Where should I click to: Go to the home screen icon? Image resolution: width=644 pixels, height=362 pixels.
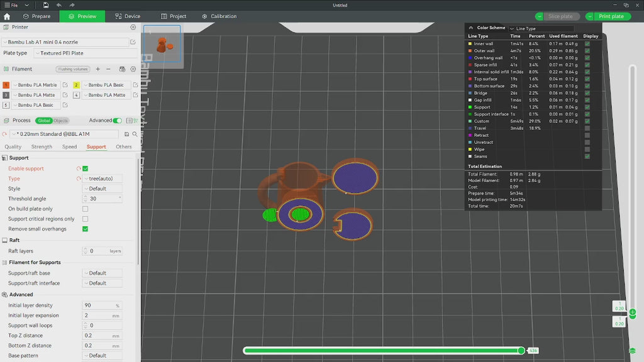[7, 16]
